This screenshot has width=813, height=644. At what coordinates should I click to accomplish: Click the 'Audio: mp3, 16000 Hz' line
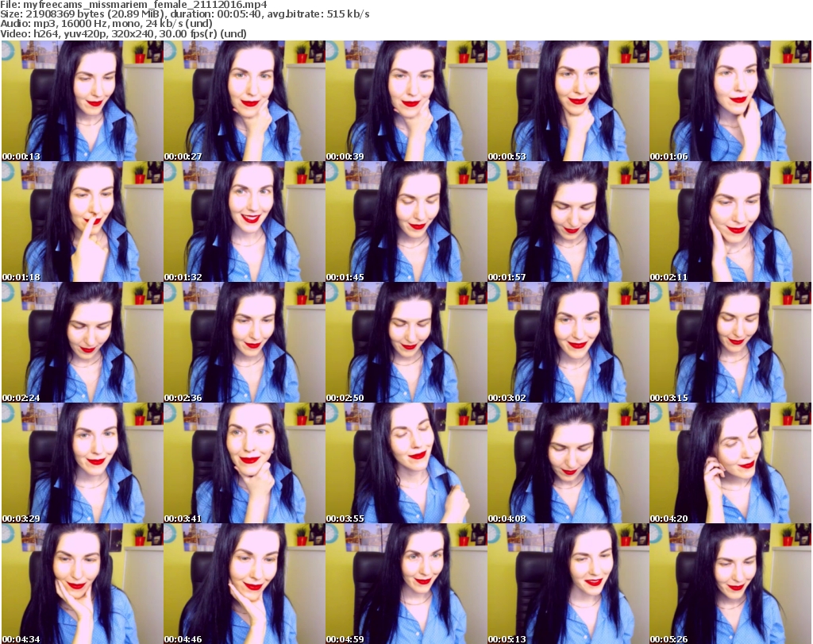tap(106, 24)
